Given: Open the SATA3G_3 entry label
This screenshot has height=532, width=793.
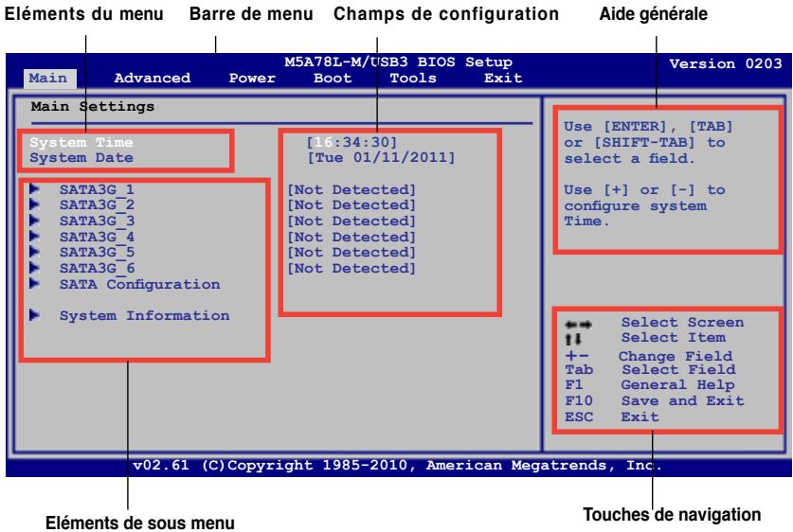Looking at the screenshot, I should click(97, 222).
